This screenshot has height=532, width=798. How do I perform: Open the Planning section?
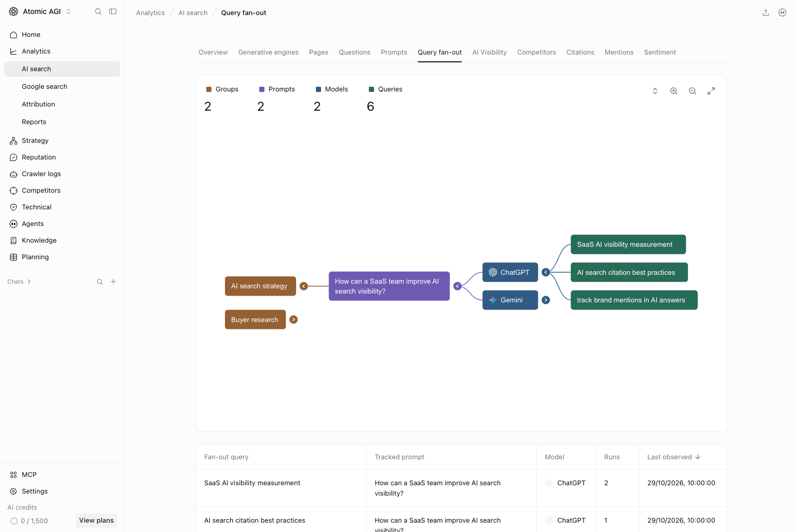coord(62,257)
